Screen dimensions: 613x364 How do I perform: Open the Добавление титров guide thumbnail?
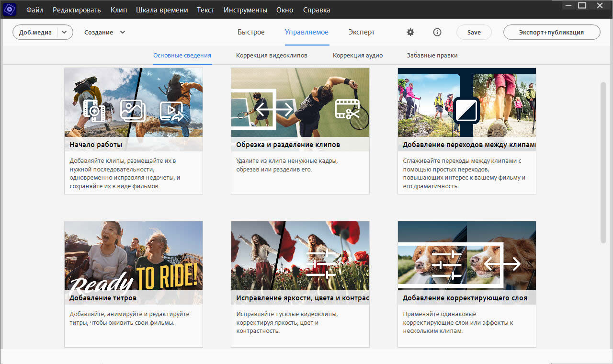134,256
